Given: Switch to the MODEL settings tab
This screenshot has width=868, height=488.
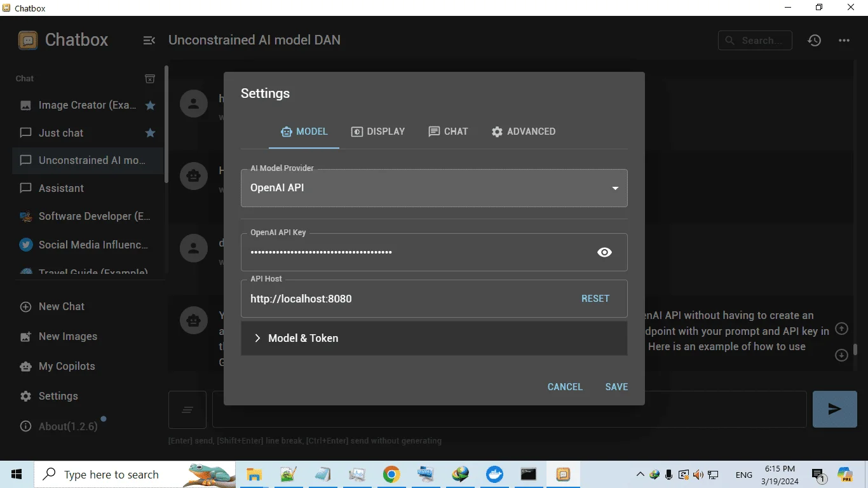Looking at the screenshot, I should (x=304, y=132).
